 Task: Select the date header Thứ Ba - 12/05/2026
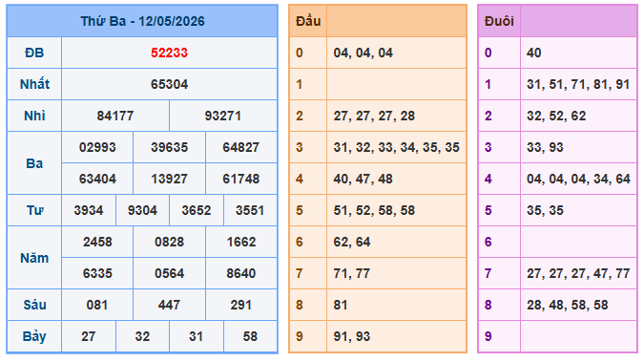pyautogui.click(x=142, y=21)
